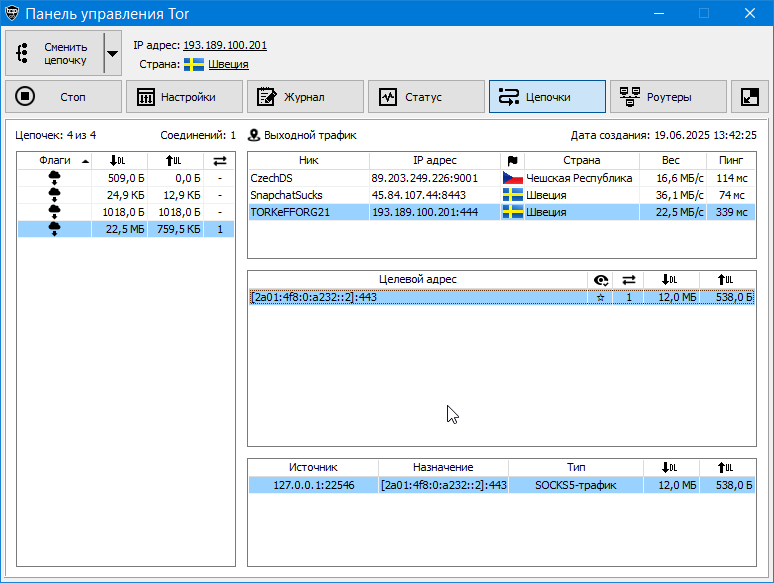Click upload icon in connections table header
Image resolution: width=774 pixels, height=583 pixels.
click(726, 467)
